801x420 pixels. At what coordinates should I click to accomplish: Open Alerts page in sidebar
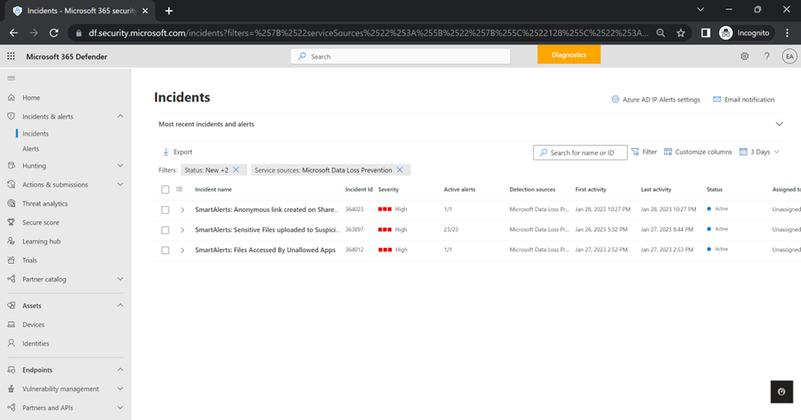click(31, 149)
